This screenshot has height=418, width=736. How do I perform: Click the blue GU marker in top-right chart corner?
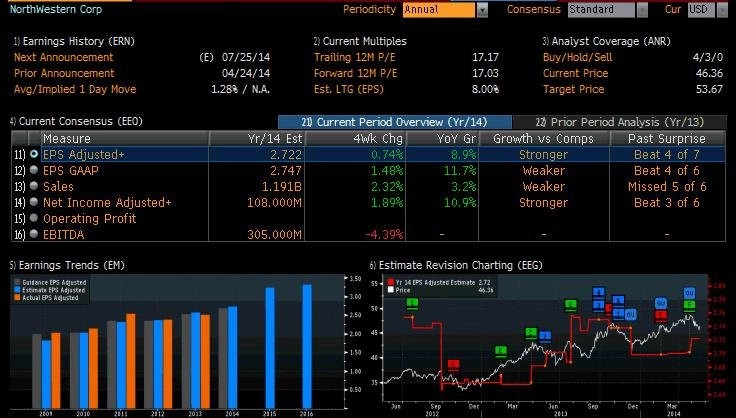point(689,293)
